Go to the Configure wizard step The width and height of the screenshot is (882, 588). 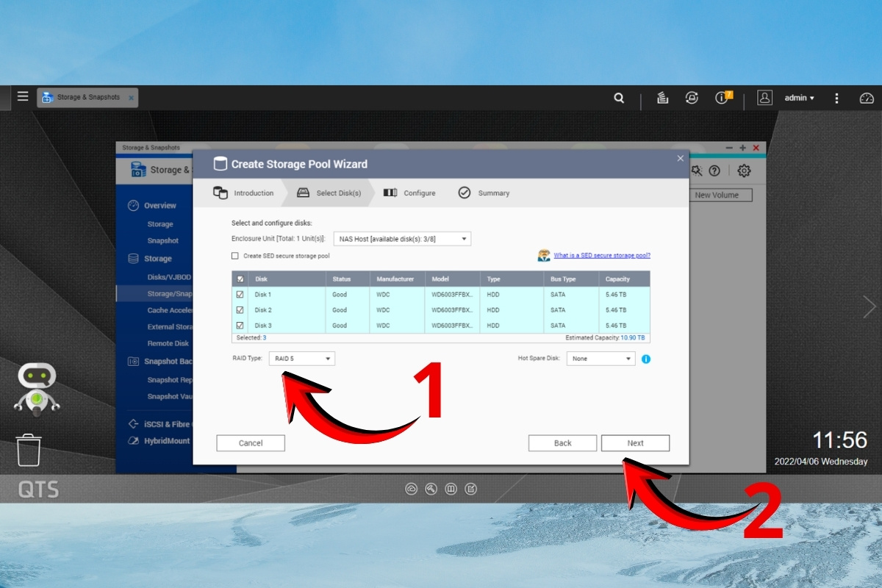[409, 193]
